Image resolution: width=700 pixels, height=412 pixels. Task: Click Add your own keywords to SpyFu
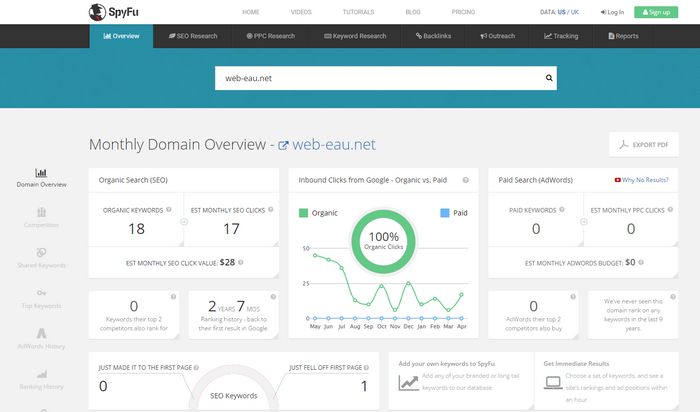coord(446,364)
